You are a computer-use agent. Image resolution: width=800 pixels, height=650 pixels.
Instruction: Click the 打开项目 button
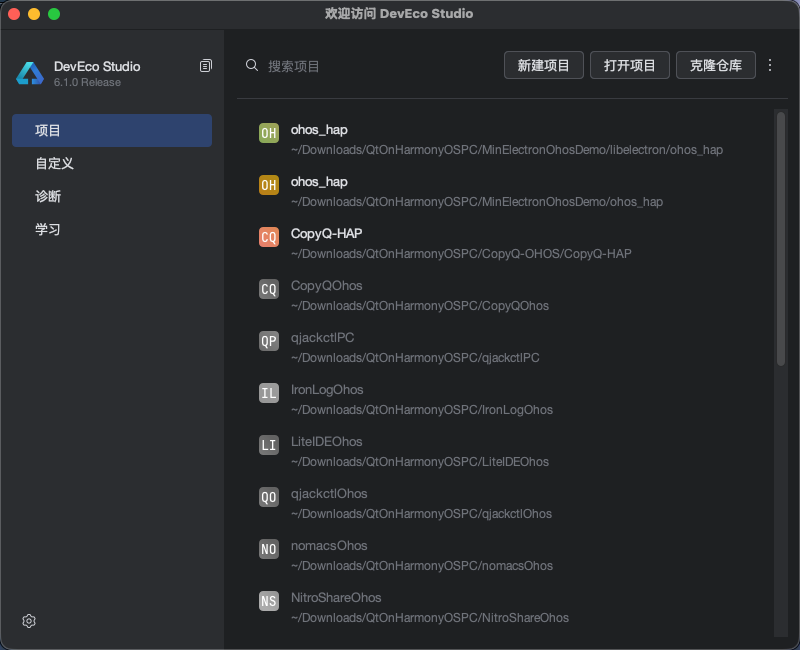click(630, 65)
